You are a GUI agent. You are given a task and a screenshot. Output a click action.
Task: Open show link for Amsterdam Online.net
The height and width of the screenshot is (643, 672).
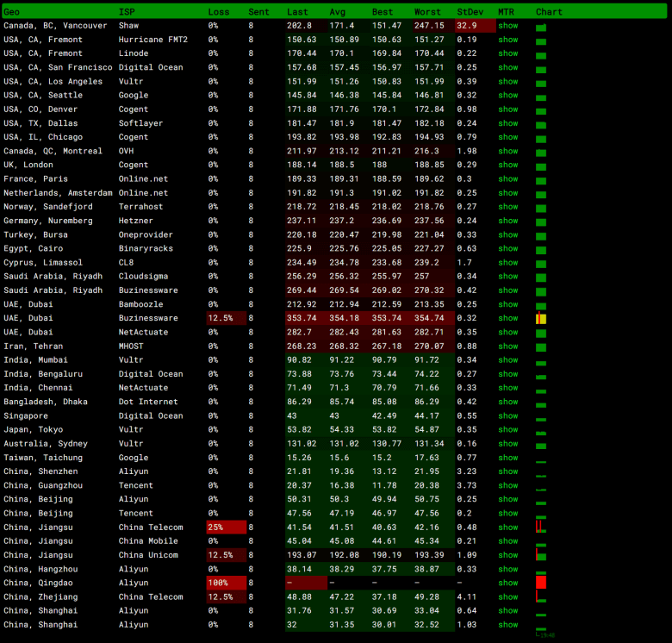507,193
